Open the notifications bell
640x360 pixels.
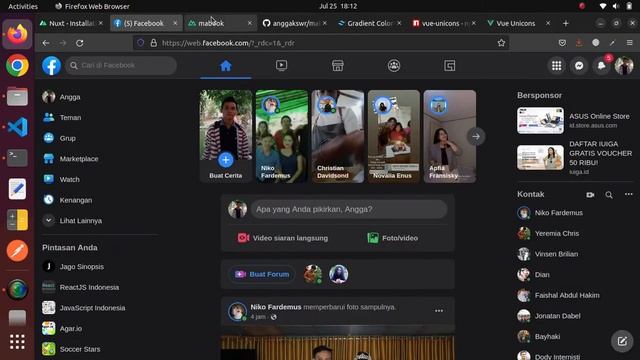point(602,66)
